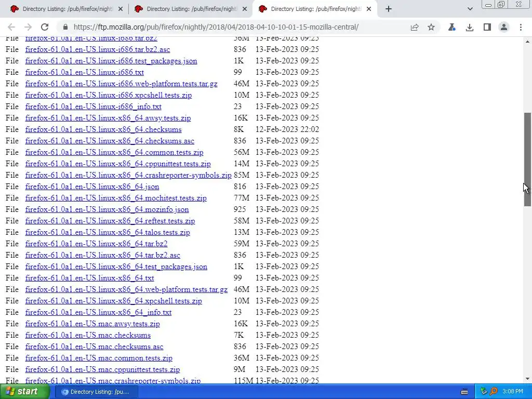The width and height of the screenshot is (532, 399).
Task: Open the Chrome three-dot menu
Action: click(521, 27)
